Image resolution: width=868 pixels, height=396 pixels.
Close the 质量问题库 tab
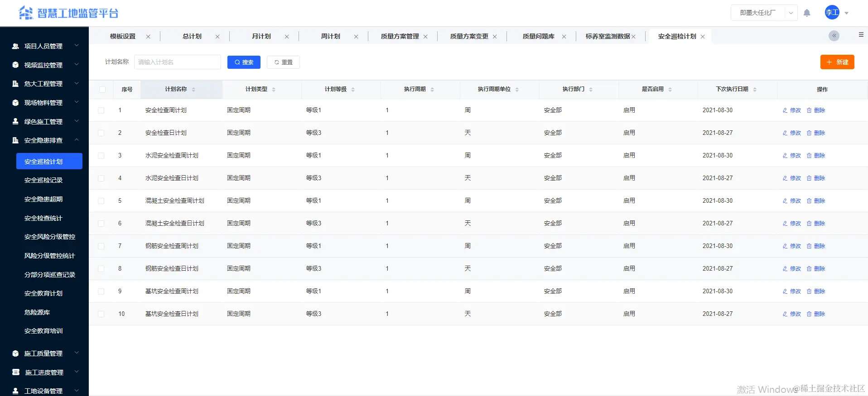coord(564,37)
